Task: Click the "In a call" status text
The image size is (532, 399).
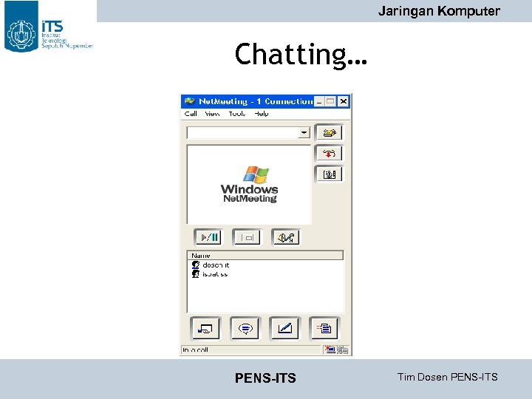Action: pyautogui.click(x=195, y=349)
